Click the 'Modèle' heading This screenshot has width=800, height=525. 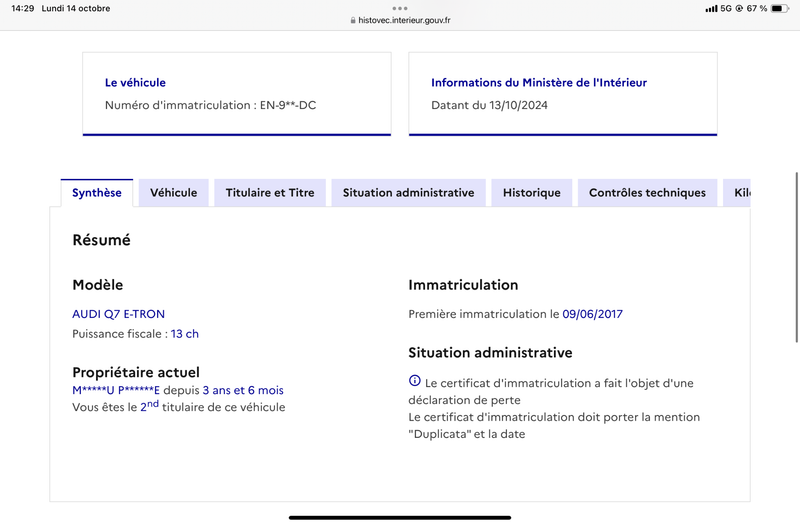click(97, 285)
